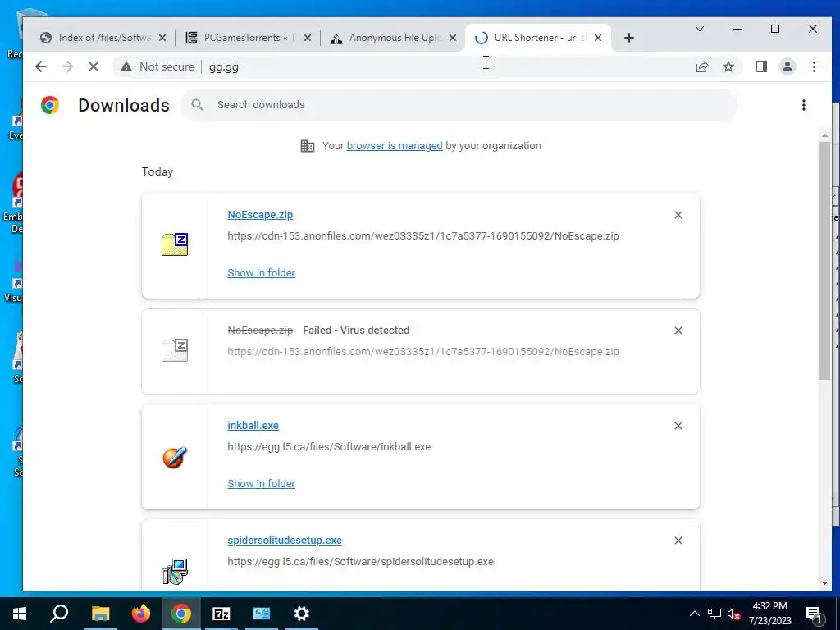
Task: Close the Index of /files tab
Action: [x=162, y=38]
